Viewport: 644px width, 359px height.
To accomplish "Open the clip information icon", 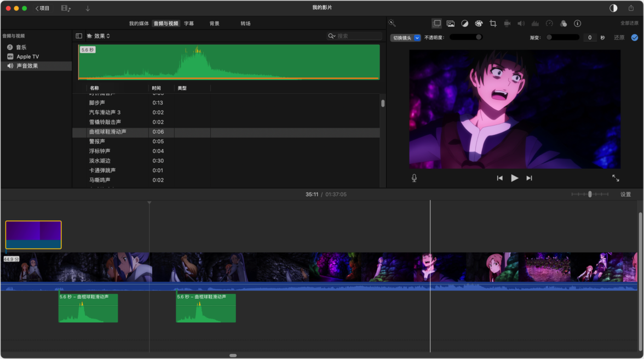I will tap(577, 24).
